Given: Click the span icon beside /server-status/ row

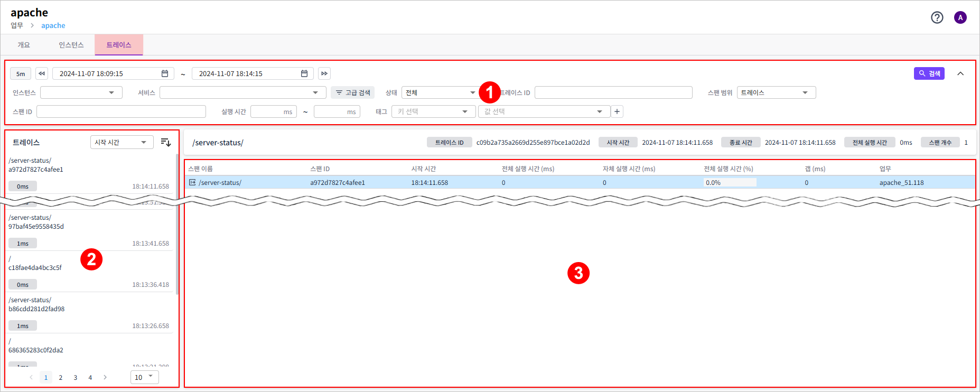Looking at the screenshot, I should (192, 182).
